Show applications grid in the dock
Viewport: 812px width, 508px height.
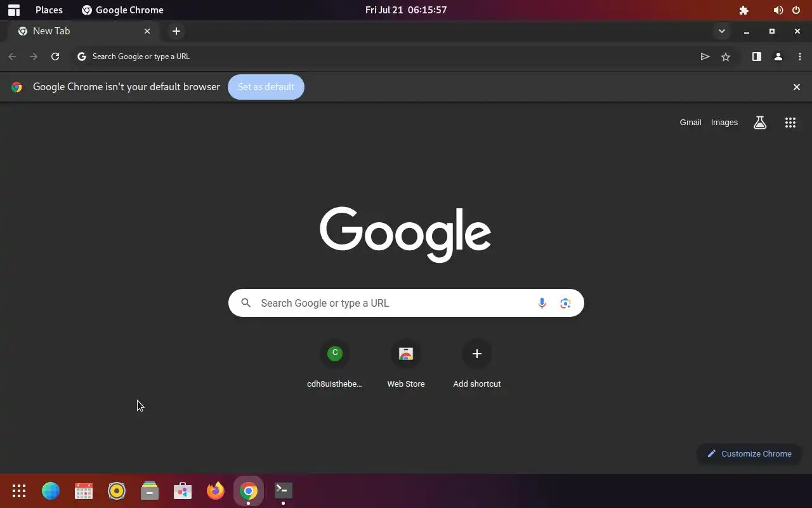click(x=19, y=491)
